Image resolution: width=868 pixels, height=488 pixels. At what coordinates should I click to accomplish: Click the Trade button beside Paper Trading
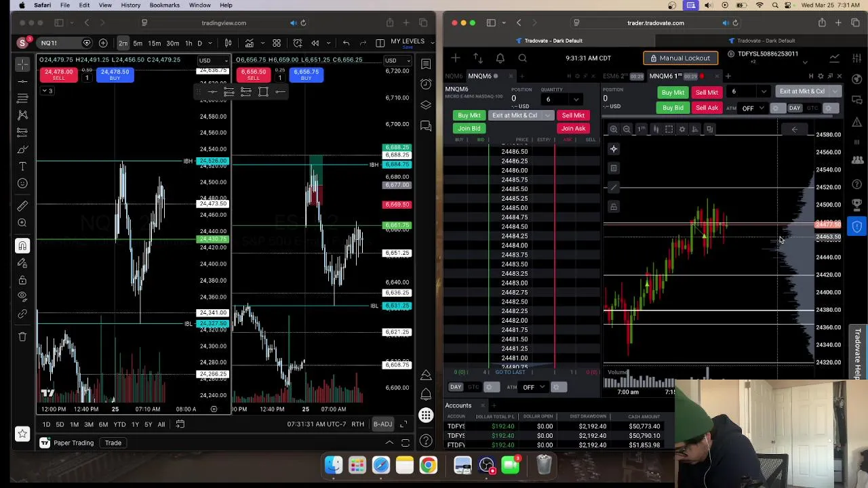113,443
